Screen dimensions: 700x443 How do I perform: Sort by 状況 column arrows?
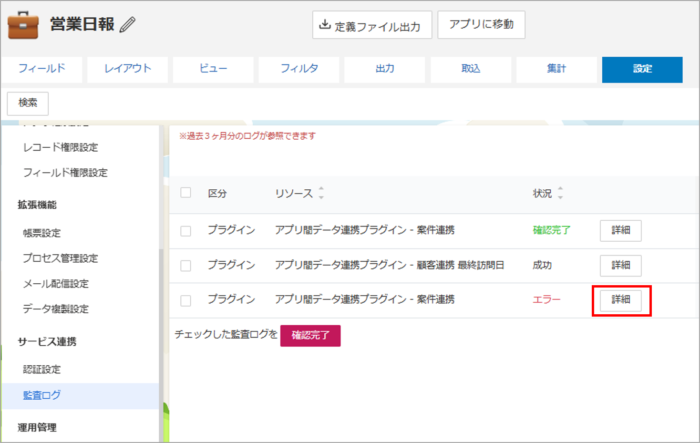[560, 193]
